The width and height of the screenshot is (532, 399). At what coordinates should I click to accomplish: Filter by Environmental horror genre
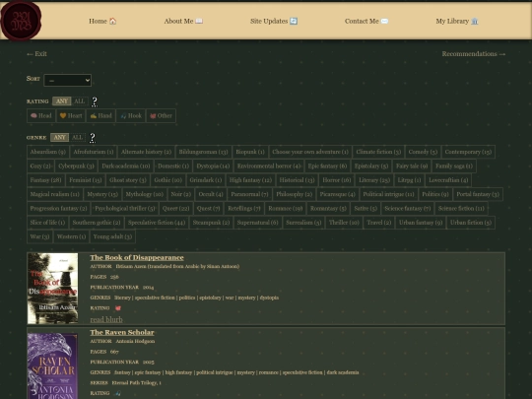click(269, 166)
